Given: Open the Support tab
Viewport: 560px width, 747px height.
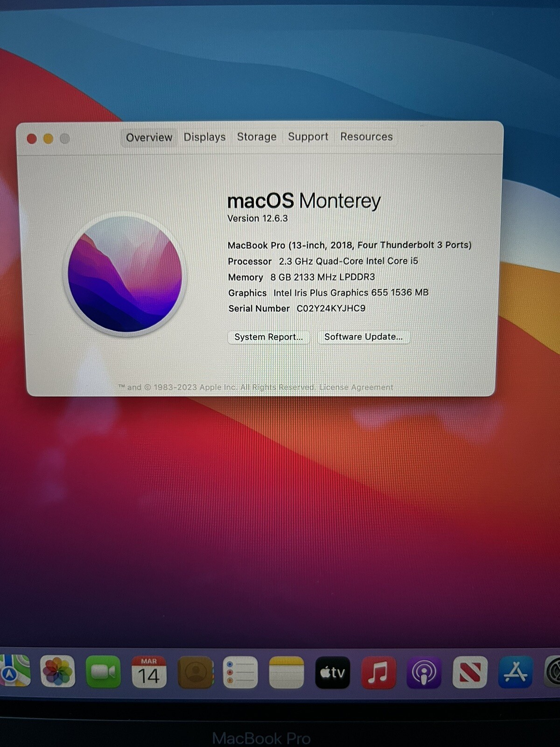Looking at the screenshot, I should point(308,136).
